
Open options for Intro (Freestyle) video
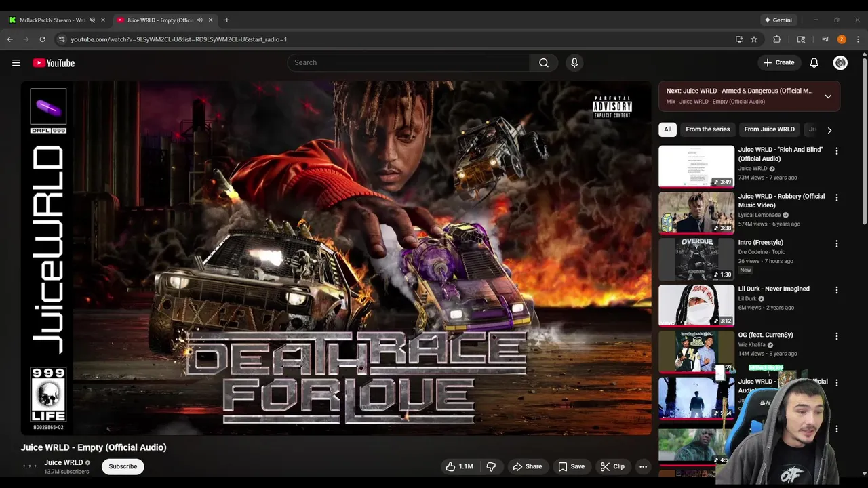(x=836, y=243)
